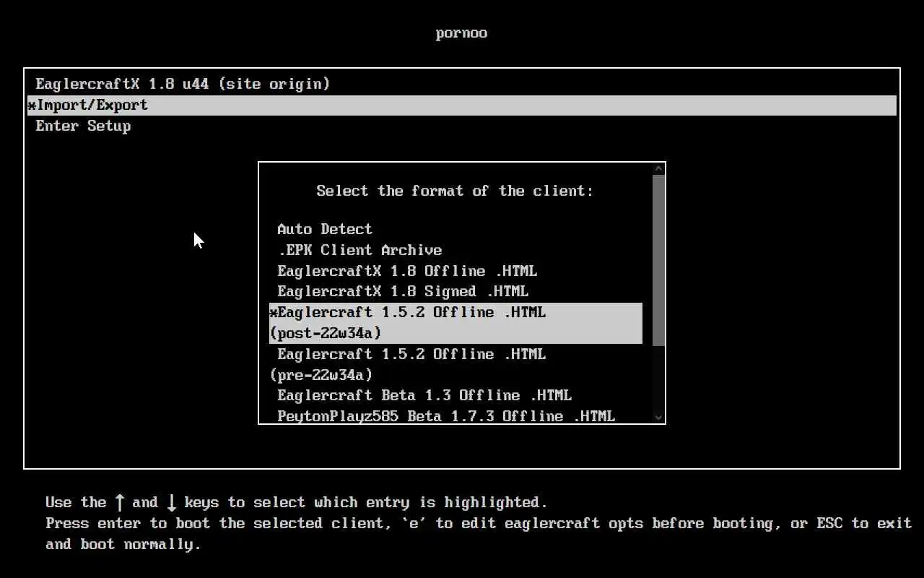Click the 'Use the ↑ and ↓ keys' help line
The height and width of the screenshot is (578, 924).
[x=297, y=502]
